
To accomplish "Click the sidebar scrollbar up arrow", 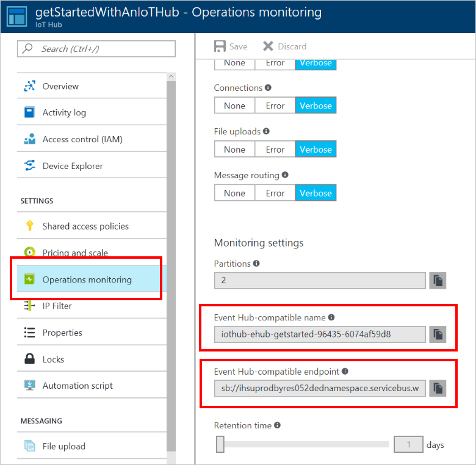I will 171,76.
